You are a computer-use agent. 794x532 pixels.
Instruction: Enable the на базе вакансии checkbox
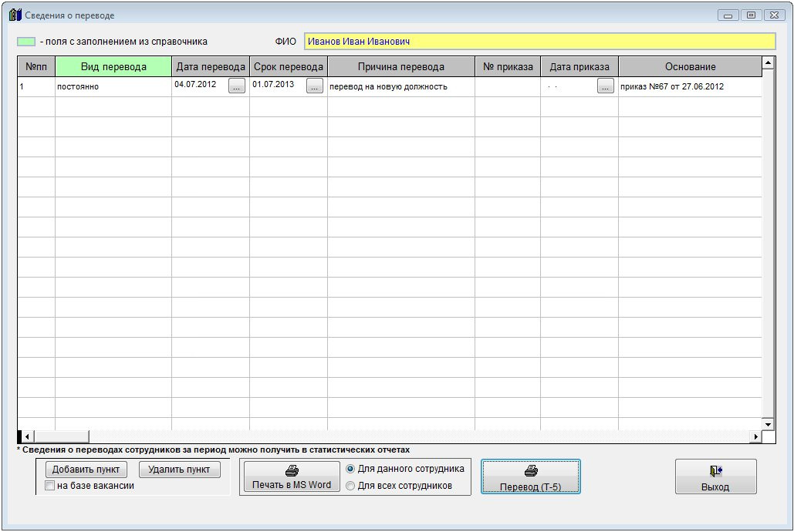click(49, 486)
